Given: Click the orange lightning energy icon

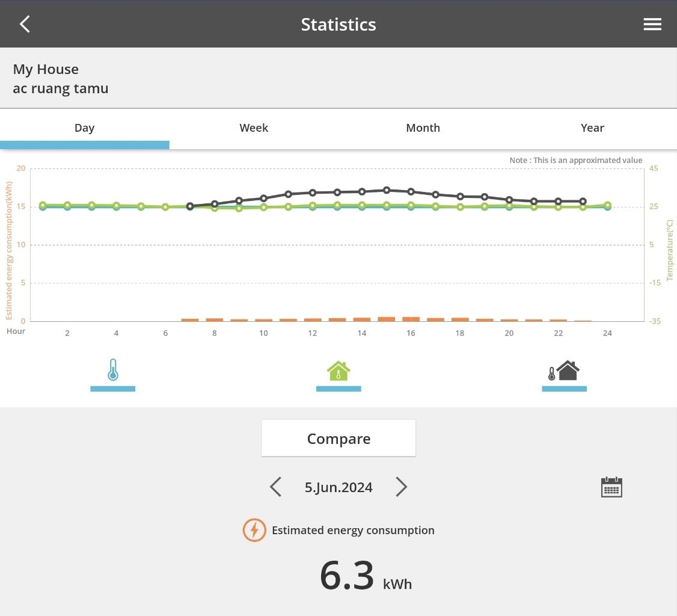Looking at the screenshot, I should pyautogui.click(x=254, y=530).
